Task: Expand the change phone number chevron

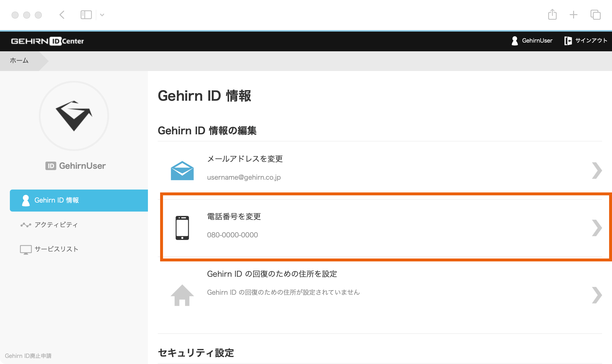Action: (x=597, y=228)
